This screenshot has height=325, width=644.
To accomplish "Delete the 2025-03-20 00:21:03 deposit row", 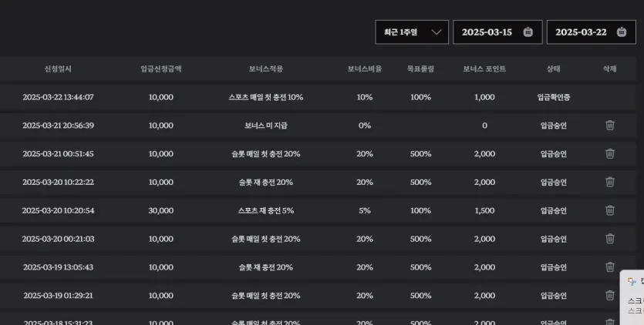I will click(x=610, y=239).
